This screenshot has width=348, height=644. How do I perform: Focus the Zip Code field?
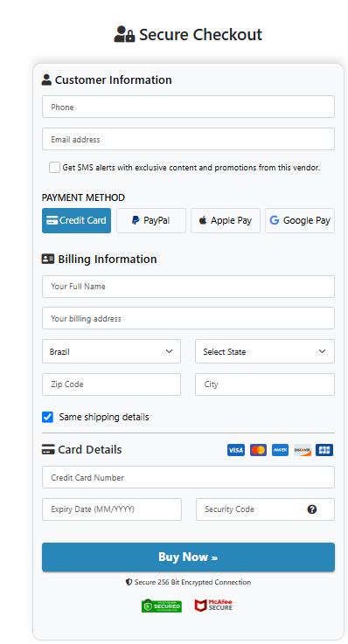(111, 384)
